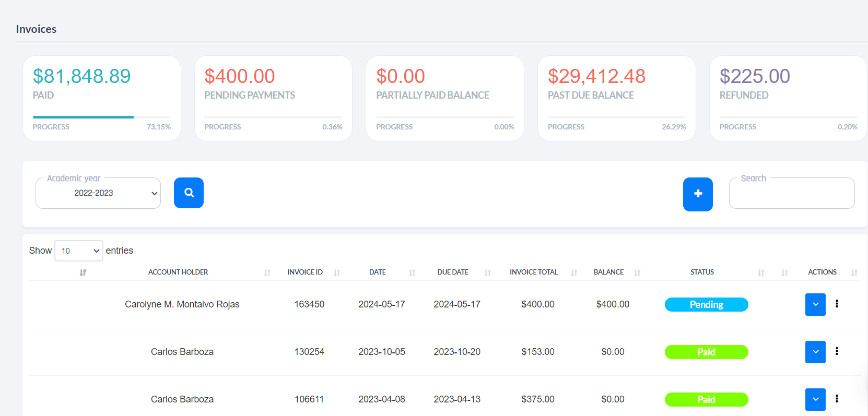Click the $29,412.48 Past Due amount
868x416 pixels.
click(x=597, y=76)
